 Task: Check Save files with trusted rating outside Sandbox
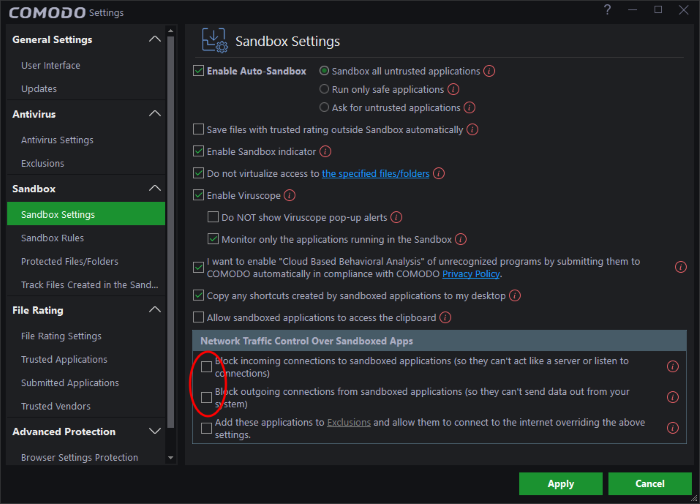[199, 129]
